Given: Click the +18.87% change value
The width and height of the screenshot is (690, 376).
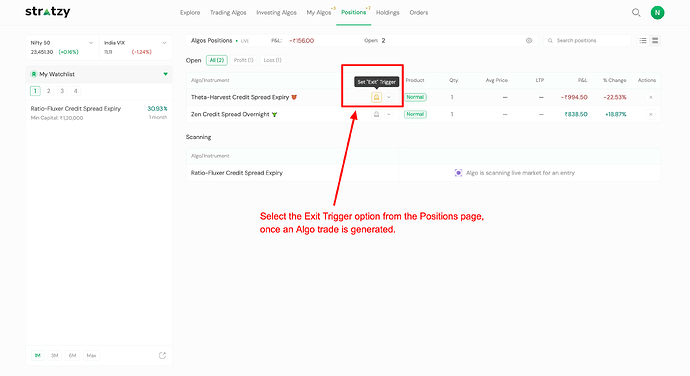Looking at the screenshot, I should pos(616,114).
